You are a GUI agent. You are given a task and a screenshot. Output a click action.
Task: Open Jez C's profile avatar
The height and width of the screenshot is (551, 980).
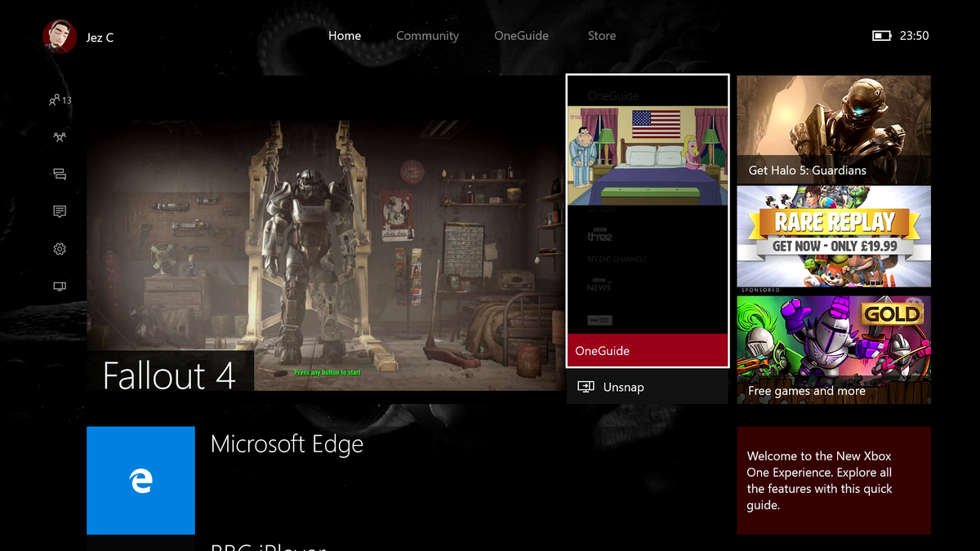pyautogui.click(x=57, y=37)
